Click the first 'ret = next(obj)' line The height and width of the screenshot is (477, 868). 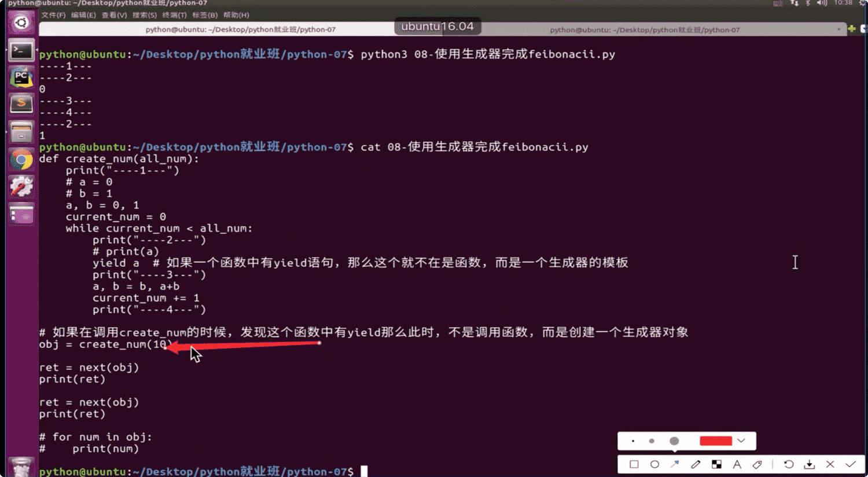click(89, 368)
